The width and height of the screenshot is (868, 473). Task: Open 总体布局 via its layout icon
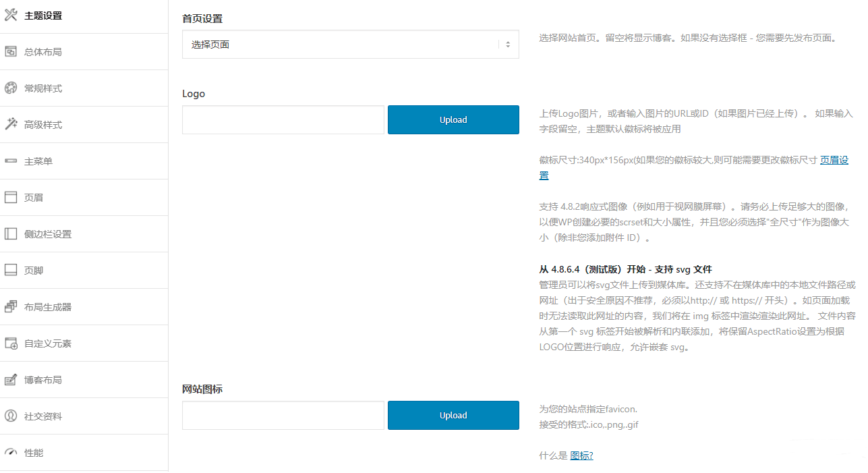click(11, 51)
